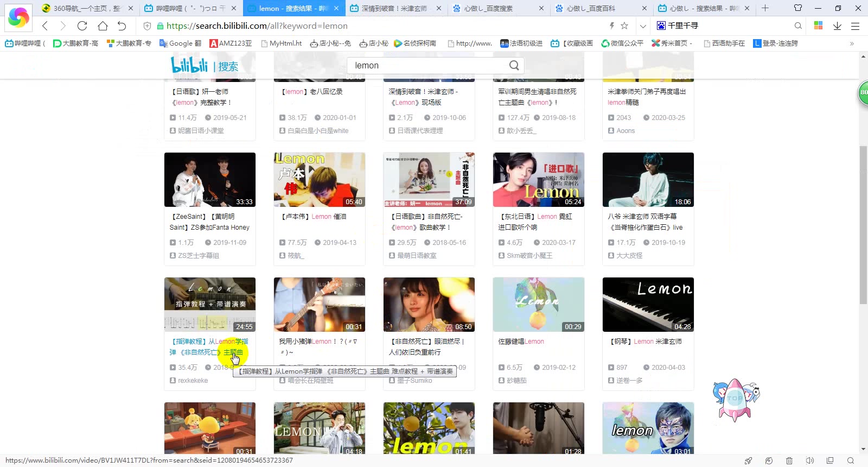Open uploader 大大皮怪's page
Viewport: 868px width, 467px height.
pyautogui.click(x=629, y=256)
